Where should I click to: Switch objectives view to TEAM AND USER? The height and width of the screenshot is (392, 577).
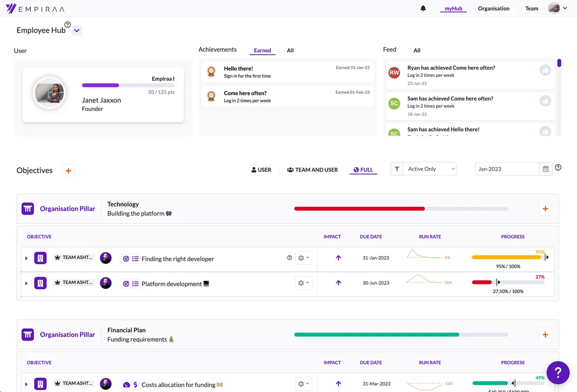point(313,170)
